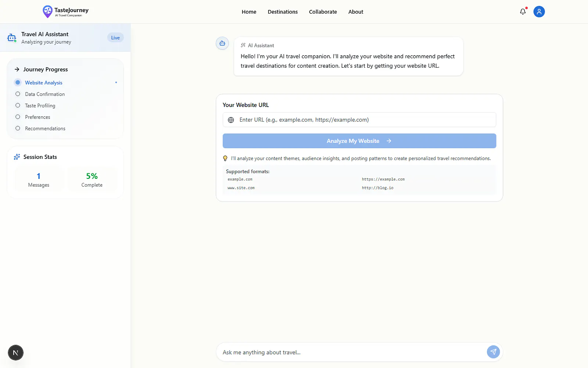Click the Preferences label
588x368 pixels.
[x=37, y=117]
